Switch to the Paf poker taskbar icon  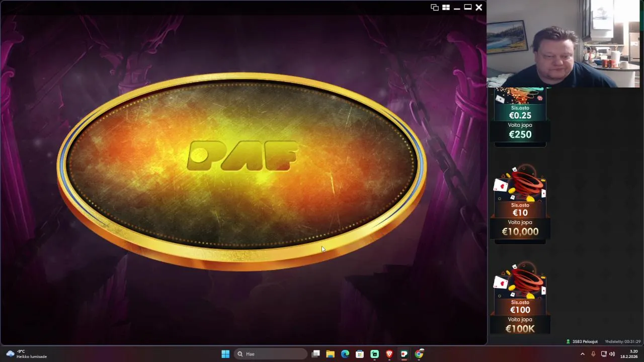pos(404,354)
